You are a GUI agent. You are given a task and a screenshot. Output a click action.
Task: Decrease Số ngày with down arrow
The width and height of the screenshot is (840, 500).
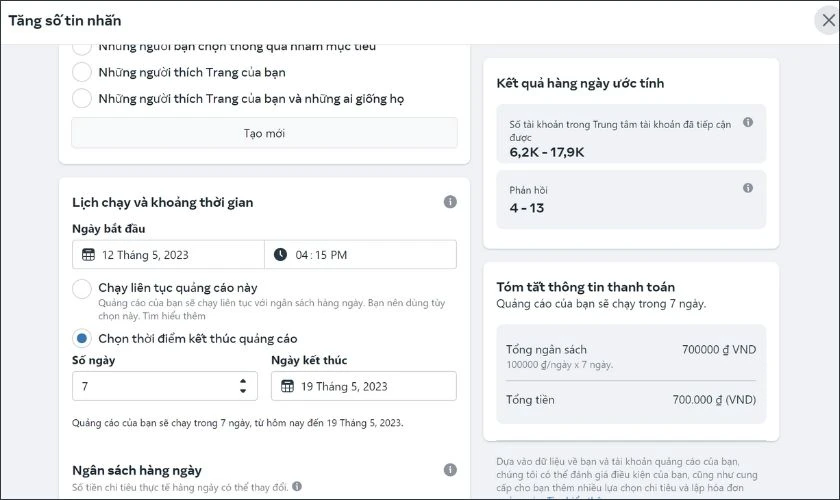coord(243,391)
